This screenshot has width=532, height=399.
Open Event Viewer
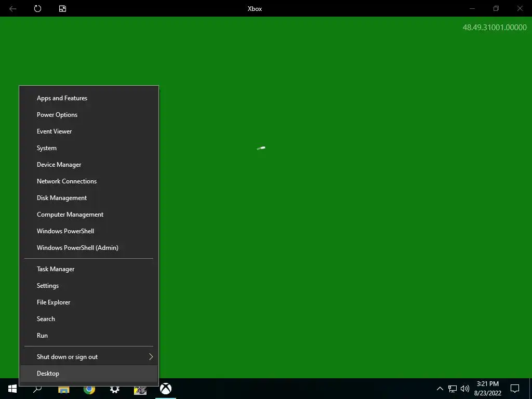pyautogui.click(x=89, y=131)
